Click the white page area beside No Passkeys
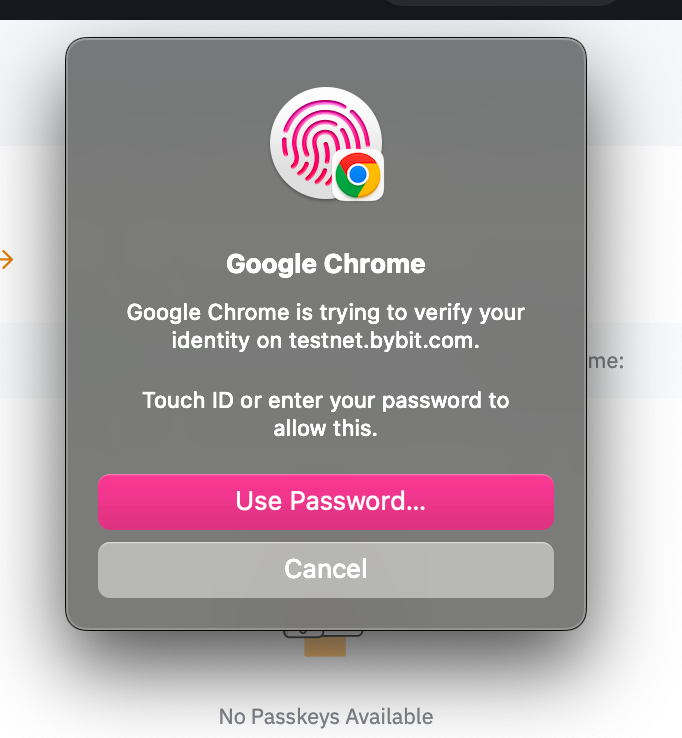Screen dimensions: 682x738 [x=560, y=700]
